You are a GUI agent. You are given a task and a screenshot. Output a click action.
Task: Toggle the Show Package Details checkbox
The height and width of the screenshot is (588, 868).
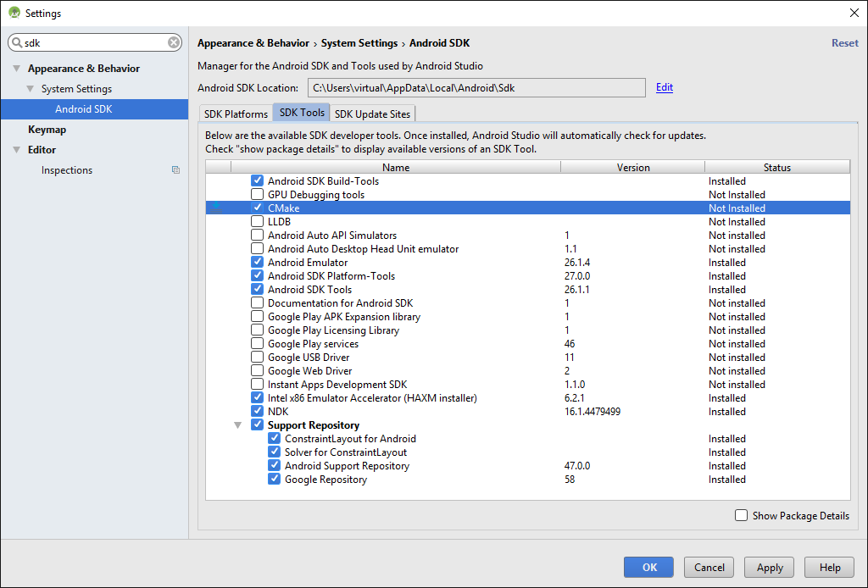pos(741,515)
